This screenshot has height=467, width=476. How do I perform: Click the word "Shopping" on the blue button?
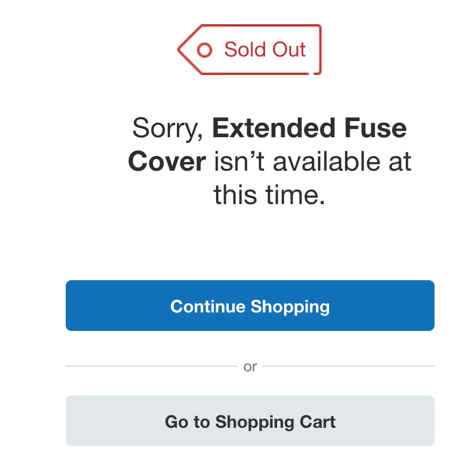pyautogui.click(x=290, y=307)
